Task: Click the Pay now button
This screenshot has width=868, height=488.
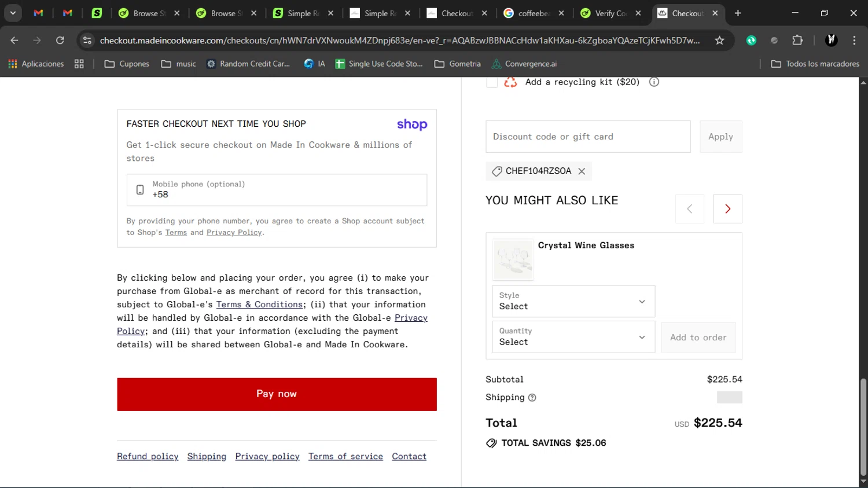Action: tap(277, 394)
